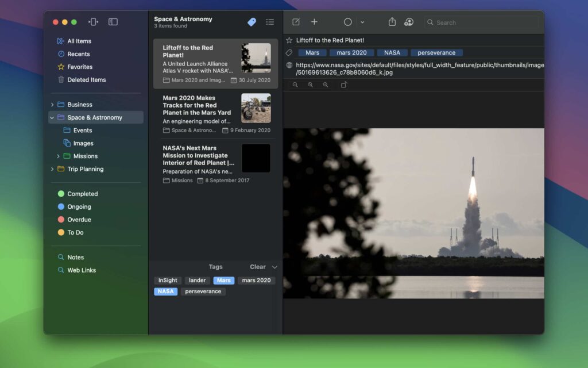Create a new note with the compose icon

[x=295, y=22]
